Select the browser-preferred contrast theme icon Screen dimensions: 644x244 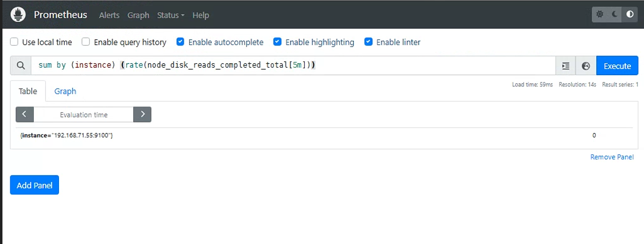point(630,15)
